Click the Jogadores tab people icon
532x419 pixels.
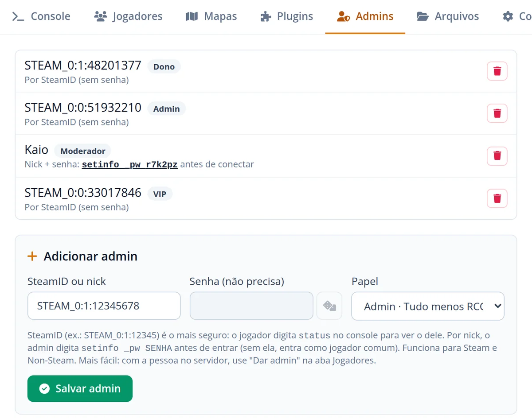pyautogui.click(x=101, y=17)
